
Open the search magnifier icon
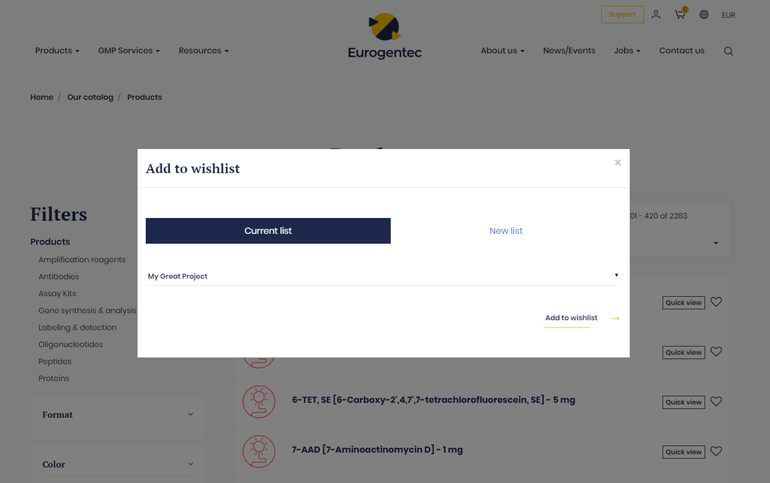[x=728, y=51]
